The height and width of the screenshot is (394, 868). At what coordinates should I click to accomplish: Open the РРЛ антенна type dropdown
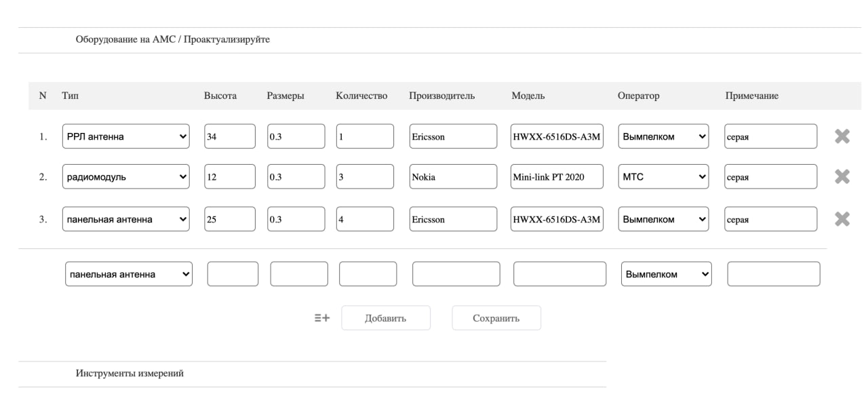126,136
